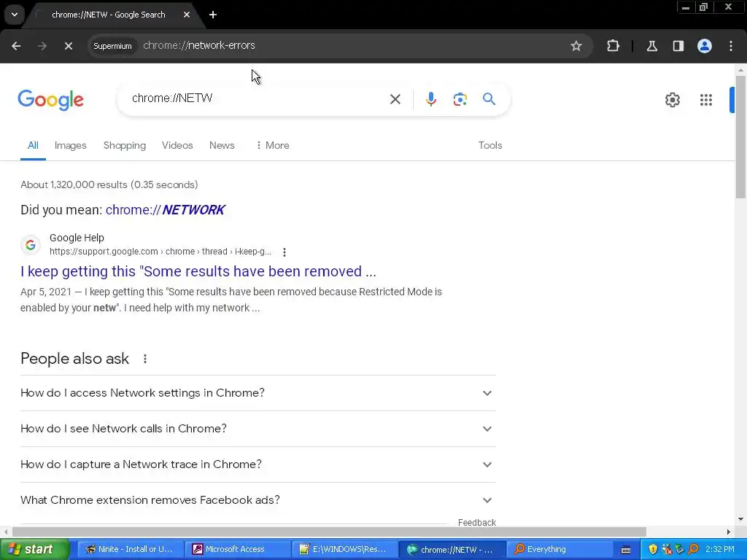Open the Chrome Labs flask icon
Viewport: 747px width, 560px height.
[651, 46]
